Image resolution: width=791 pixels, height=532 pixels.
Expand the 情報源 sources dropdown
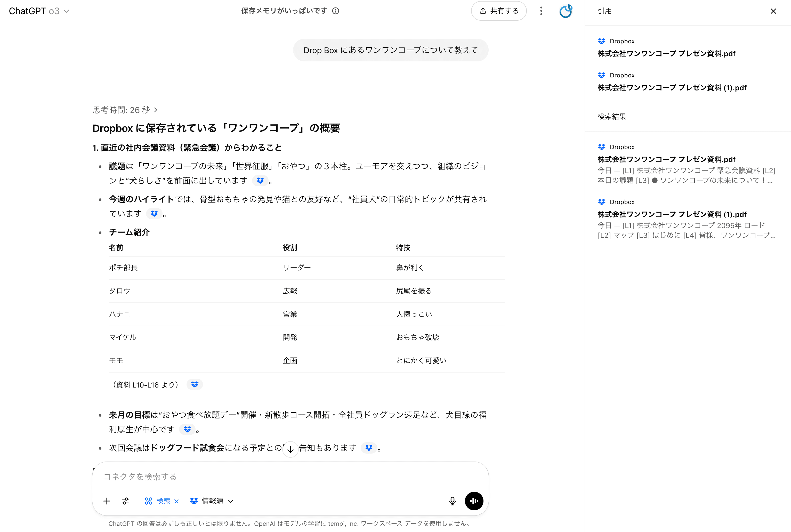click(212, 501)
